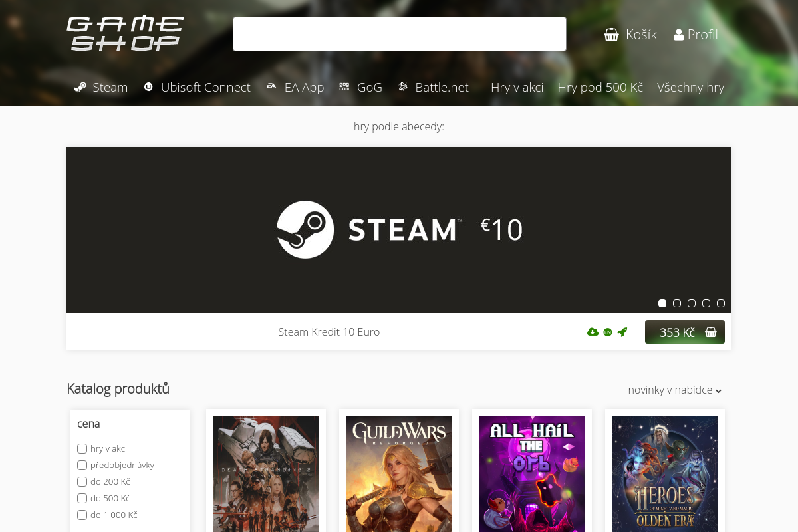Open the Steam €10 banner image

pos(399,230)
